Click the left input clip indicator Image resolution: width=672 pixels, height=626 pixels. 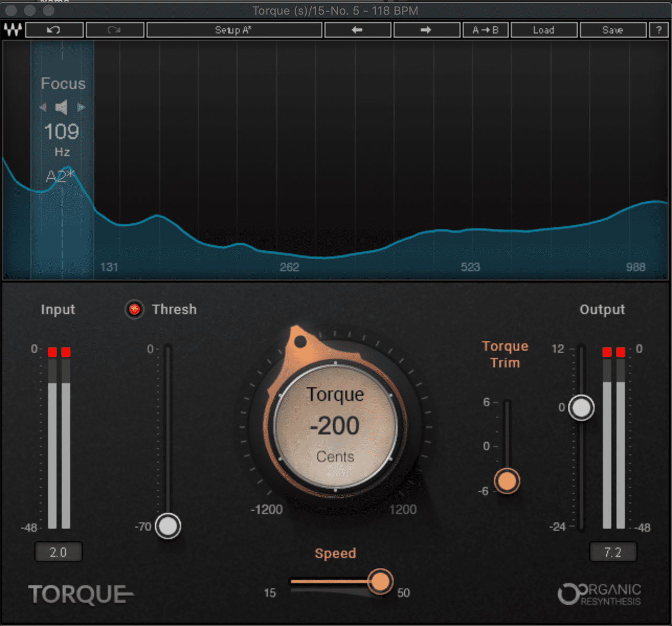tap(52, 352)
